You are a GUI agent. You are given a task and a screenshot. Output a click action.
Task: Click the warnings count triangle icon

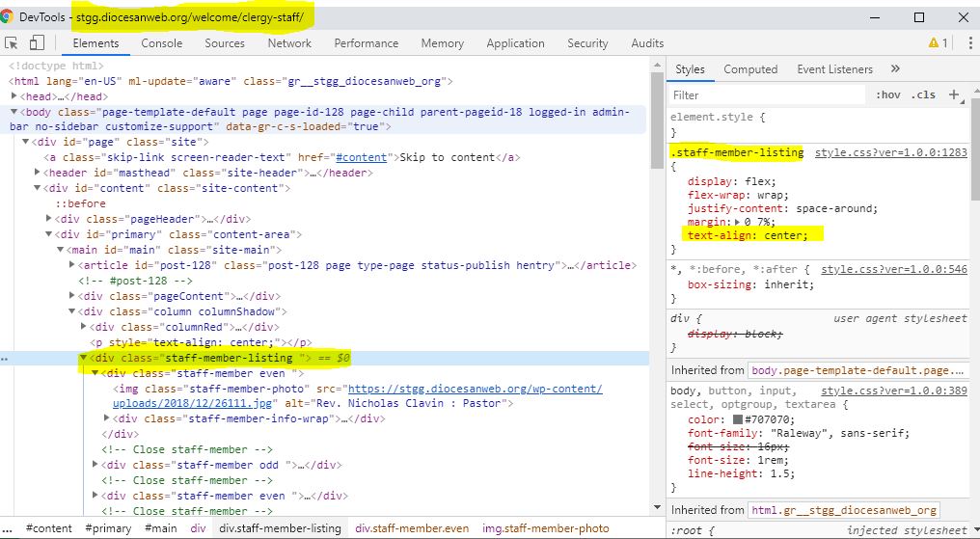click(x=933, y=43)
